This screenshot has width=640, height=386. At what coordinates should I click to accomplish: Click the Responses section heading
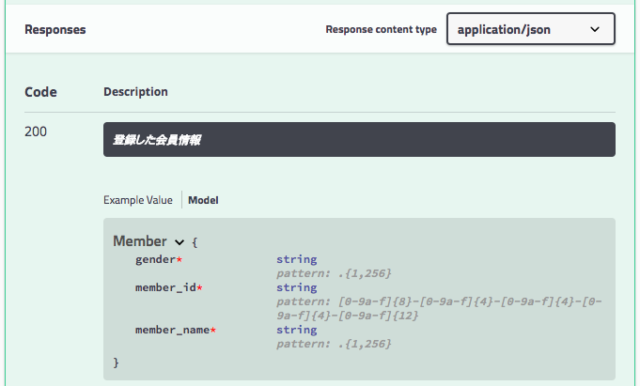click(x=55, y=29)
